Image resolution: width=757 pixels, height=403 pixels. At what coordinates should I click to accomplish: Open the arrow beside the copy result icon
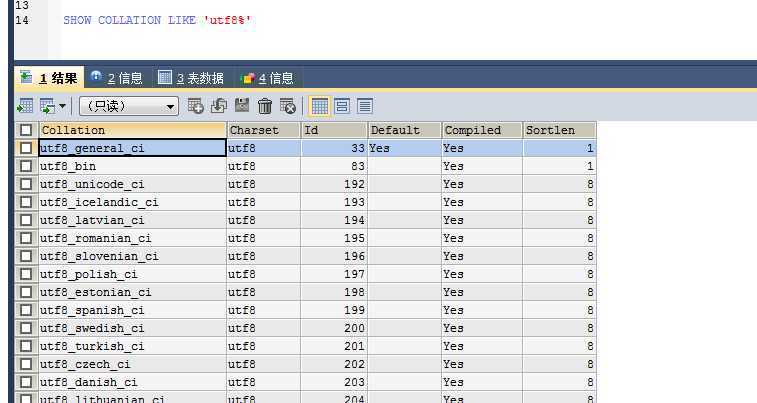click(62, 106)
